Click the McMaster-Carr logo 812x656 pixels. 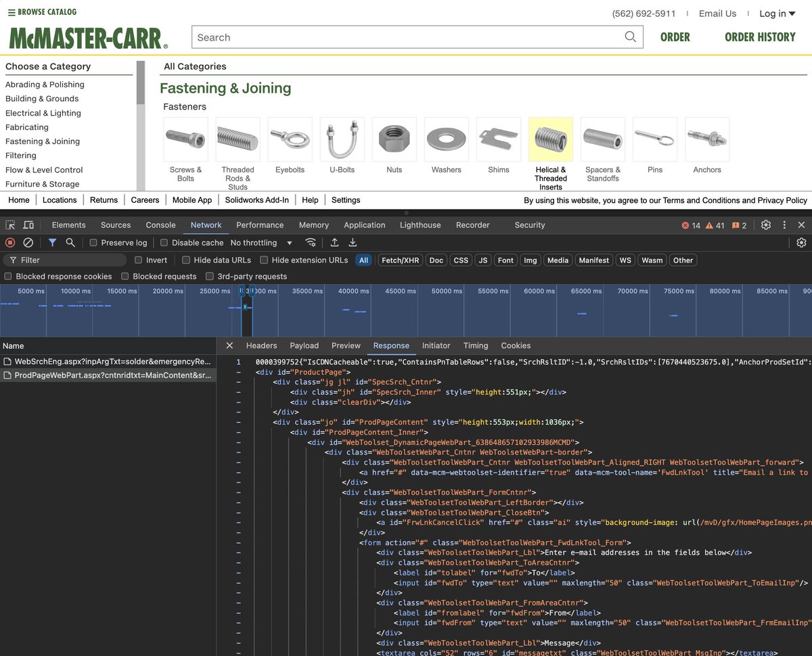click(x=88, y=38)
